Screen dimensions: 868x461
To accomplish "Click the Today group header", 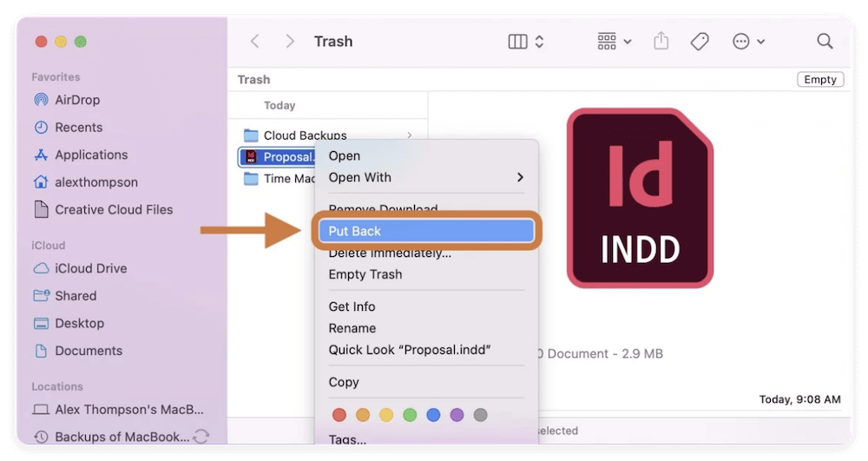I will [x=279, y=105].
